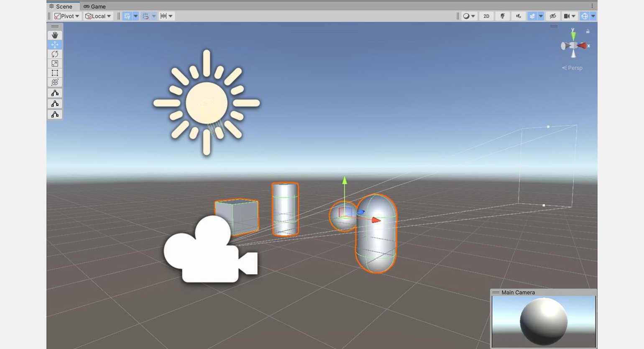Open the Local handle rotation dropdown
This screenshot has width=644, height=349.
98,16
